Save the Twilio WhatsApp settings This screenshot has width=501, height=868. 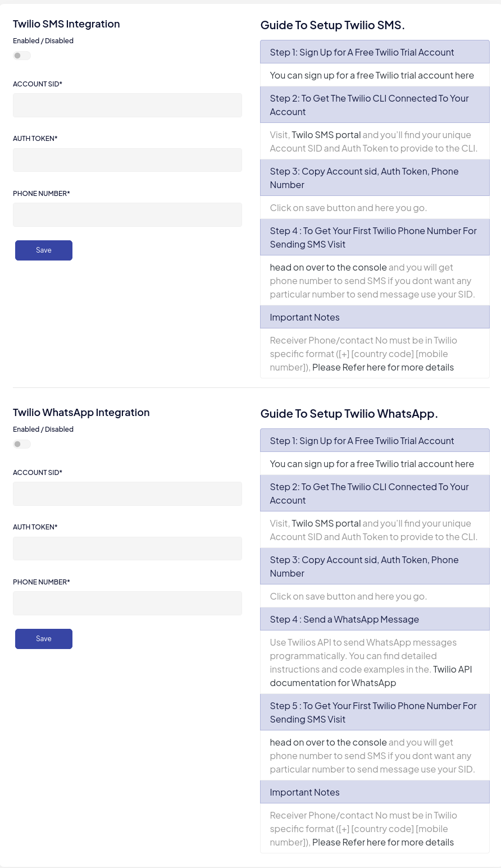click(x=44, y=639)
